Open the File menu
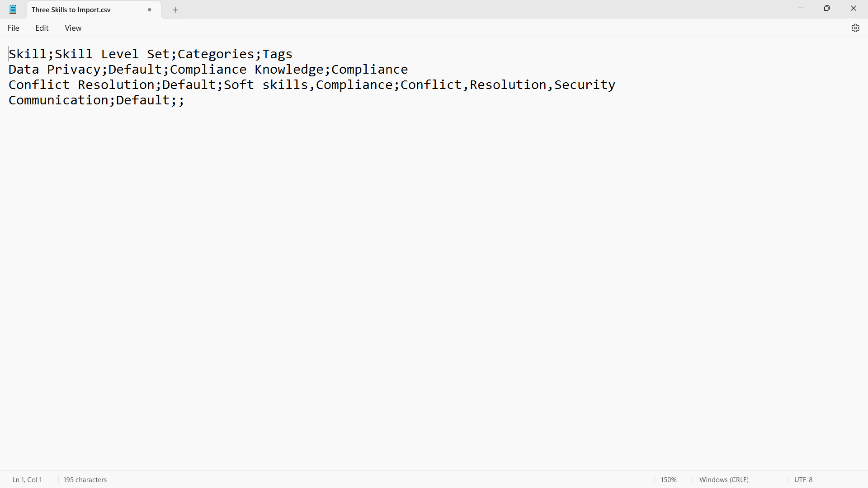Viewport: 868px width, 488px height. coord(14,28)
